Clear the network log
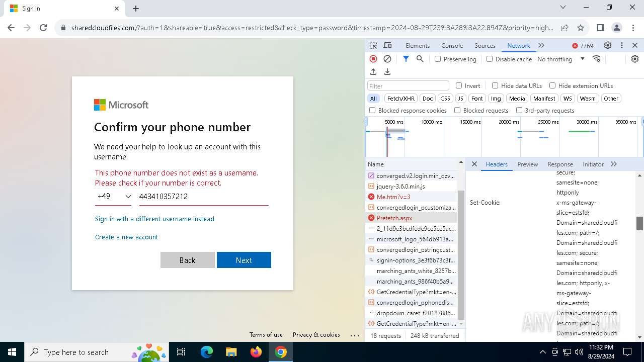644x362 pixels. click(x=387, y=59)
